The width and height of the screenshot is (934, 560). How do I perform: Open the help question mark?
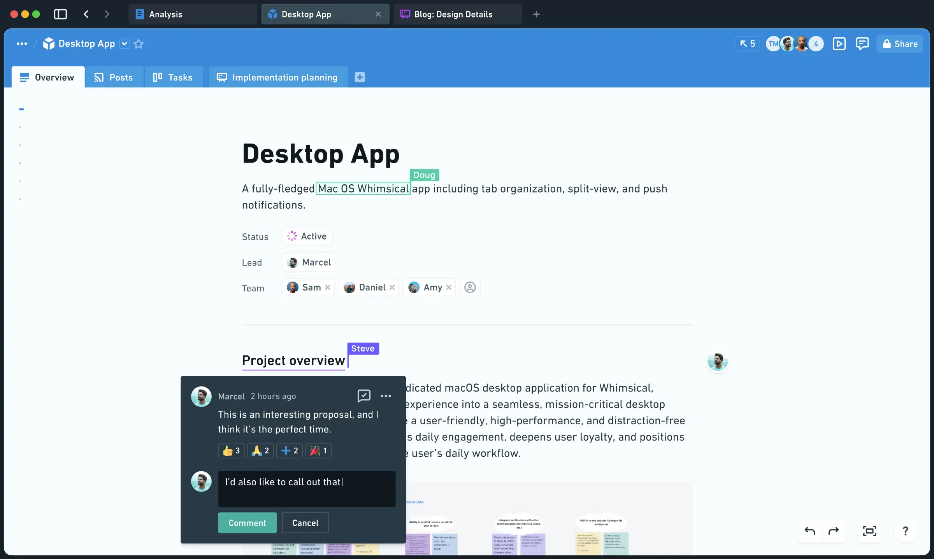click(906, 531)
